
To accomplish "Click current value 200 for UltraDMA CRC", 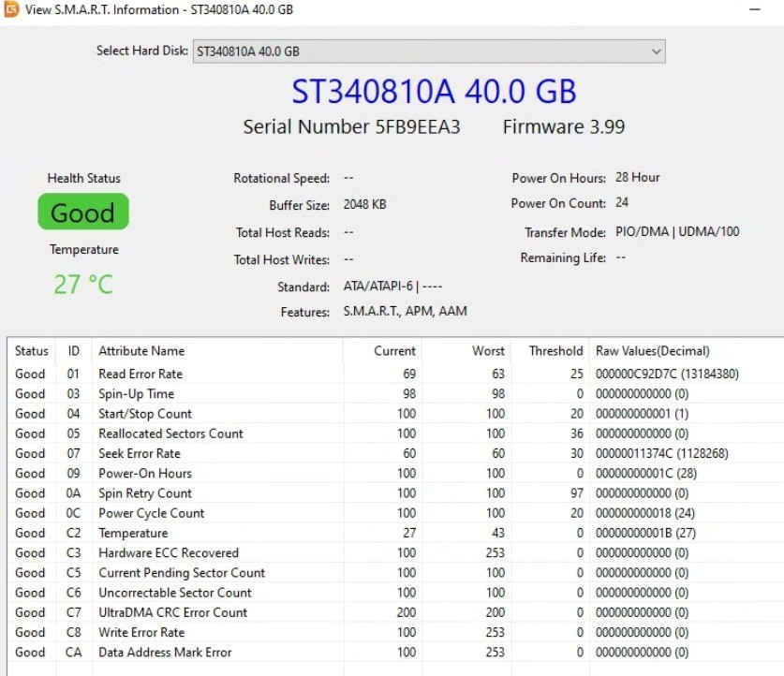I will pyautogui.click(x=407, y=612).
